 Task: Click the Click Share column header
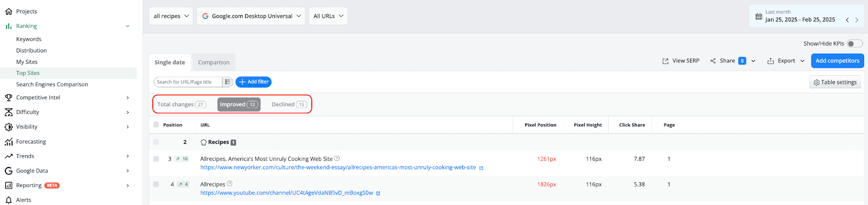(632, 125)
